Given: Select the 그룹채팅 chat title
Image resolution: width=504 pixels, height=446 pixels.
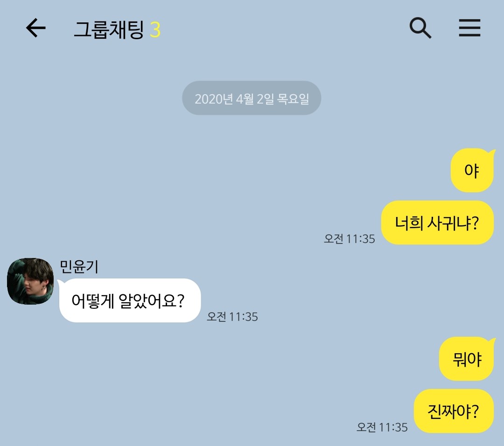Looking at the screenshot, I should 109,29.
